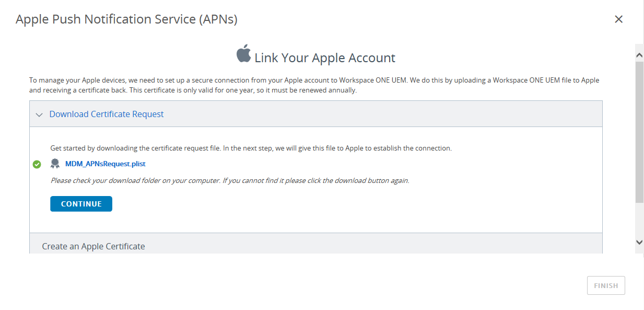Close the APNs dialog with the X
The height and width of the screenshot is (310, 644).
click(618, 19)
